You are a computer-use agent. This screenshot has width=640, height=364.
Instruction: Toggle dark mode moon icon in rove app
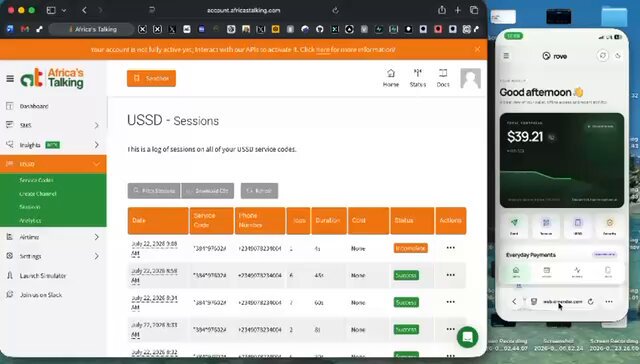(618, 55)
